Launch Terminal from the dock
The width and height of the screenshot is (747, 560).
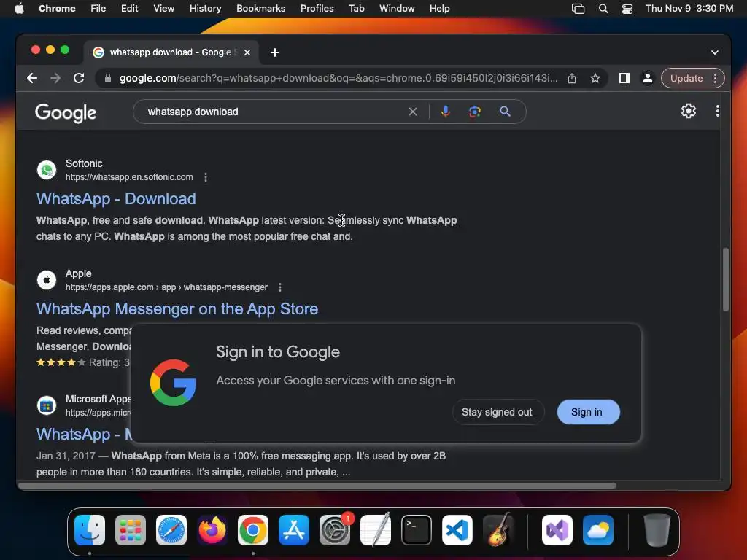[417, 530]
